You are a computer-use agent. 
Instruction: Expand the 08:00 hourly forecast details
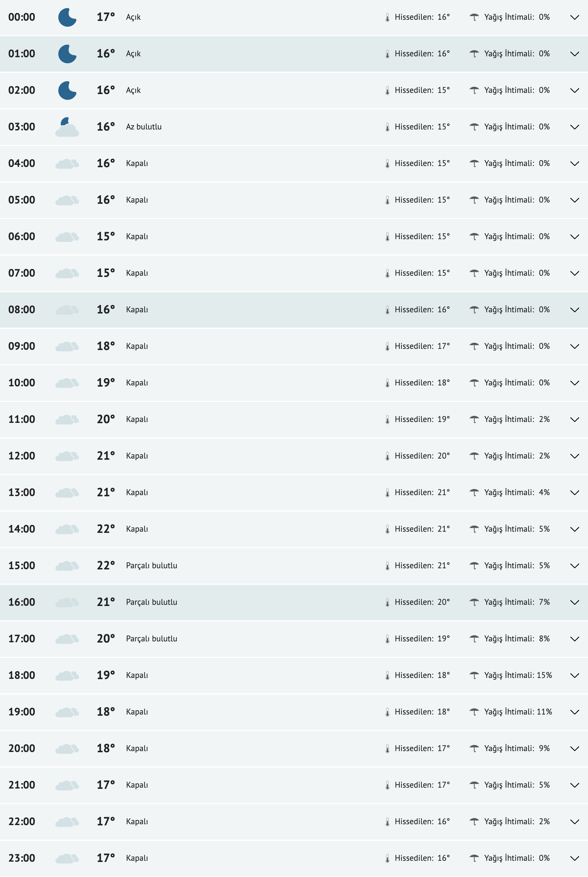574,309
